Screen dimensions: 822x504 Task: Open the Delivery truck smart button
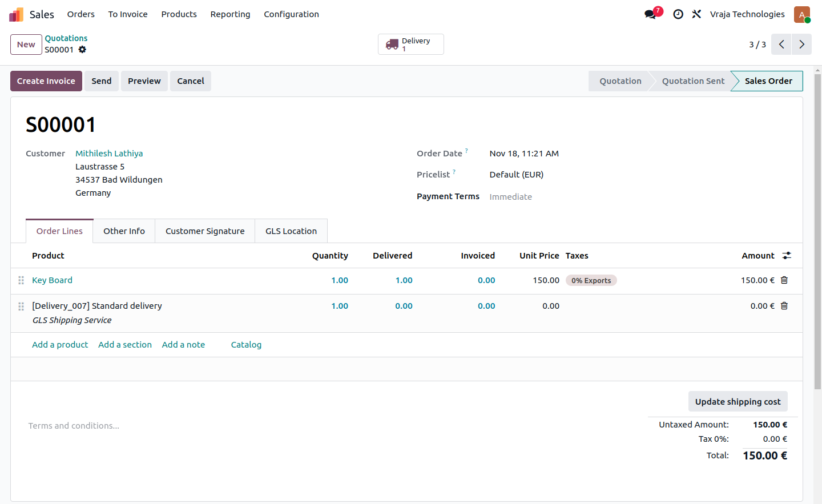pos(411,45)
